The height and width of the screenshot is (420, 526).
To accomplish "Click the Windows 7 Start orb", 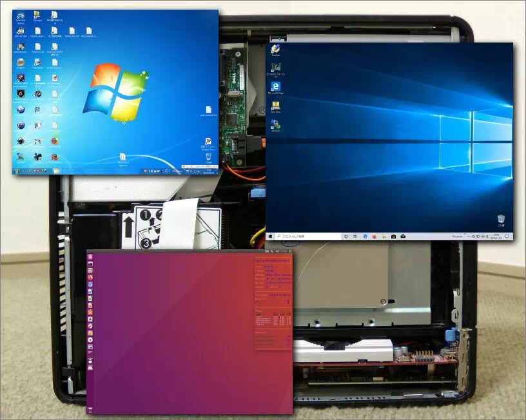I will click(15, 169).
